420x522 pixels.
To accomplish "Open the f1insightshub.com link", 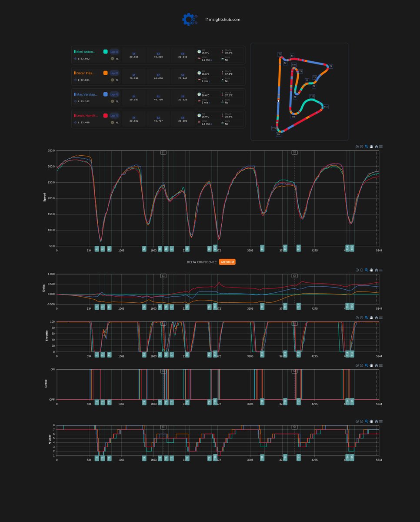I will click(x=223, y=20).
